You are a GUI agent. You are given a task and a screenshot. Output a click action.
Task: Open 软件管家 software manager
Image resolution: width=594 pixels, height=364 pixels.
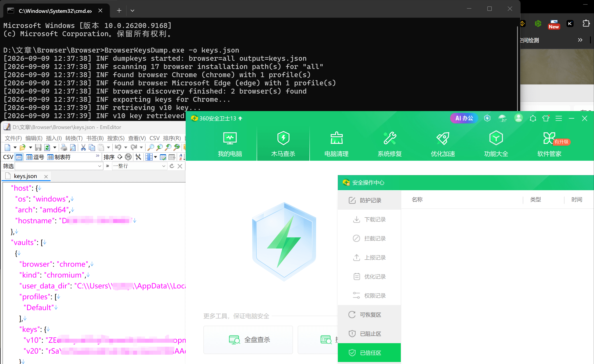(549, 144)
